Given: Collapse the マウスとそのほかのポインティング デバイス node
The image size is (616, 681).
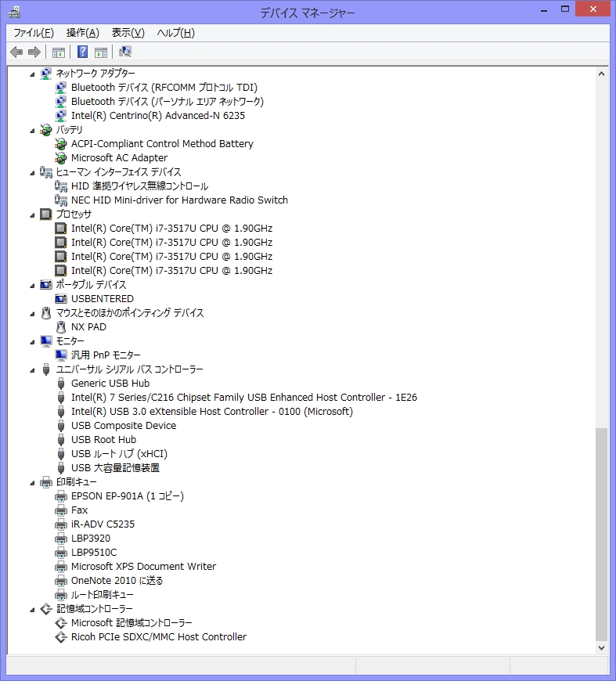Looking at the screenshot, I should (x=32, y=314).
